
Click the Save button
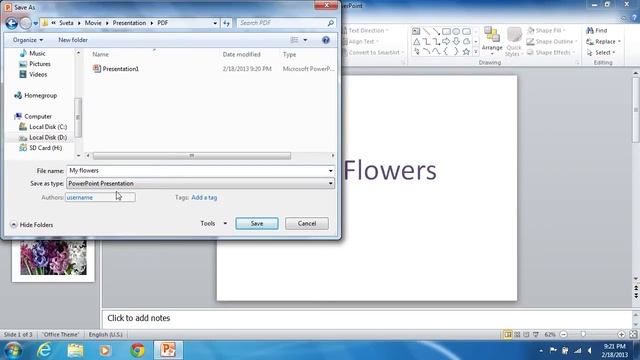tap(257, 224)
